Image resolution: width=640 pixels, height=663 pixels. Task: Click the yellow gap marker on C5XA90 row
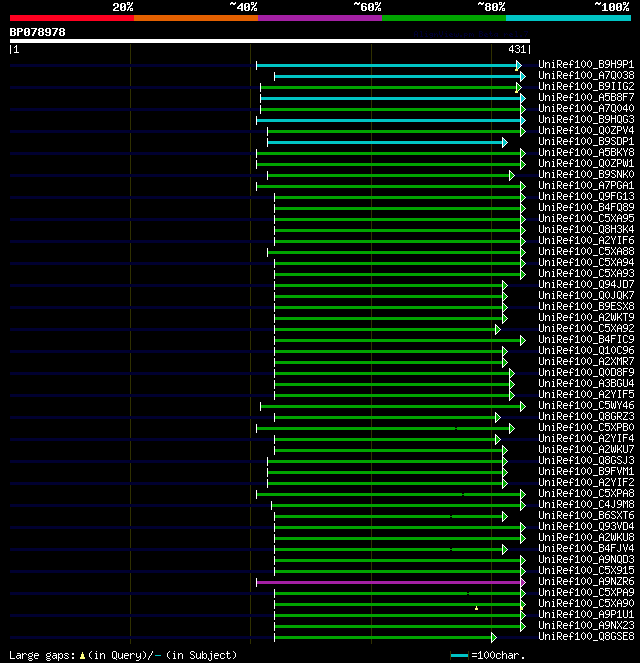coord(476,608)
